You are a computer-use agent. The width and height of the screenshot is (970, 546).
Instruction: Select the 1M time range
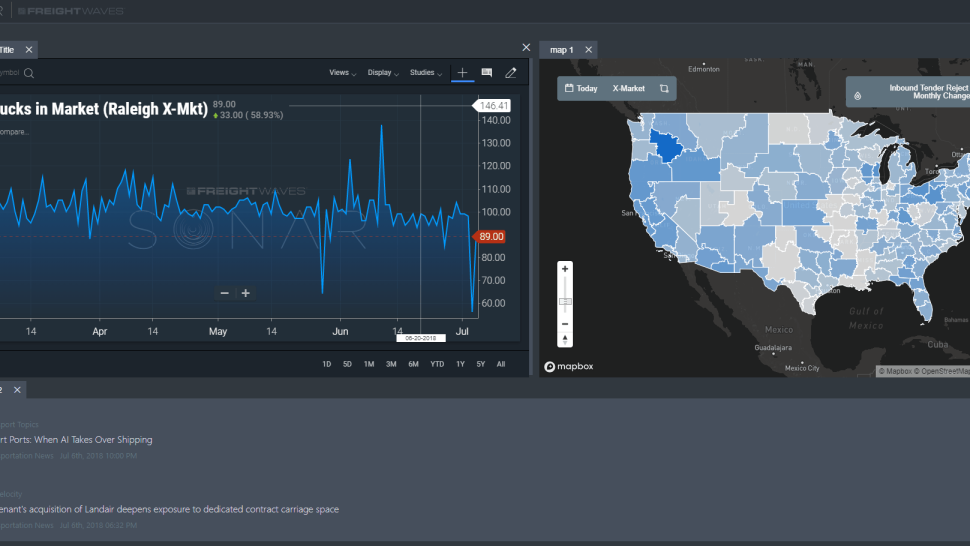(369, 364)
